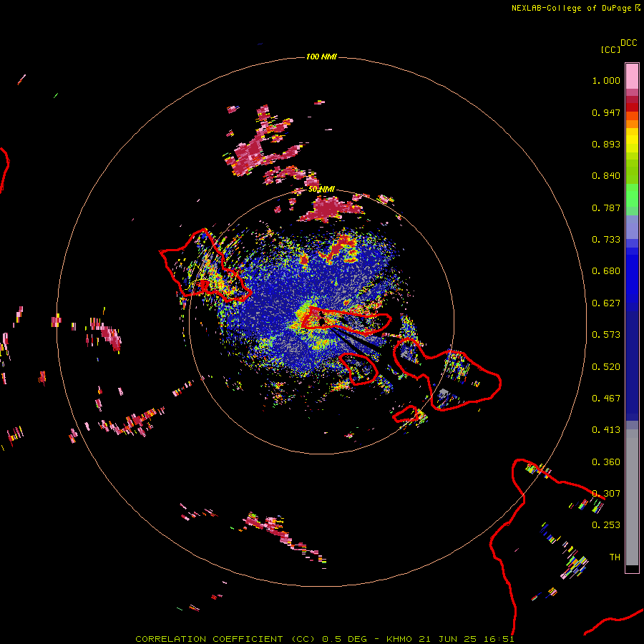Click the 0.520 color scale value
Screen dimensions: 644x644
(606, 367)
